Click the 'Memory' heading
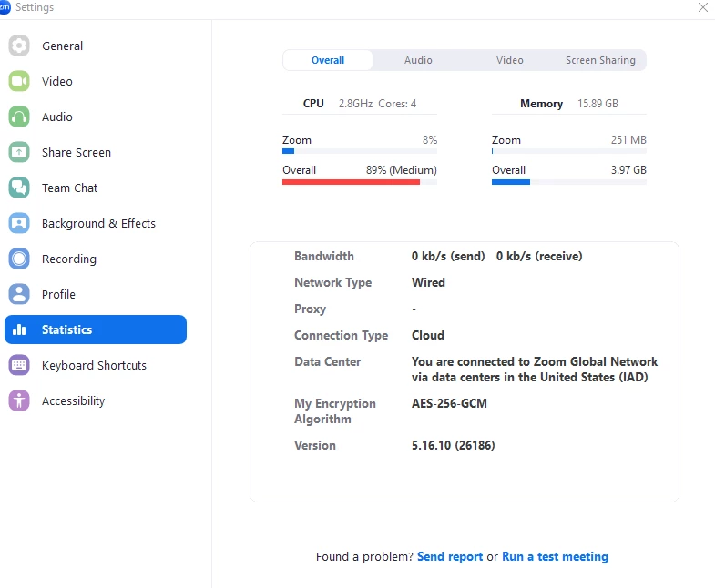This screenshot has height=588, width=715. 541,104
